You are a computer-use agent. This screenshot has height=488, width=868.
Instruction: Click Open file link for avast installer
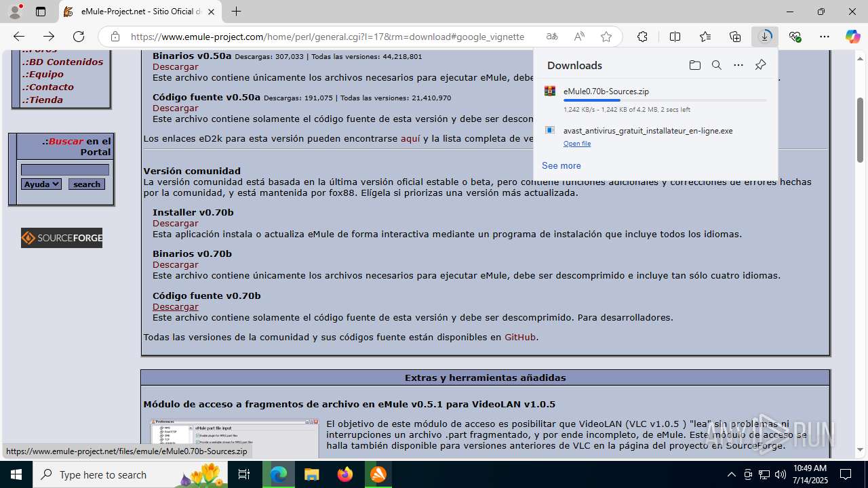point(577,144)
